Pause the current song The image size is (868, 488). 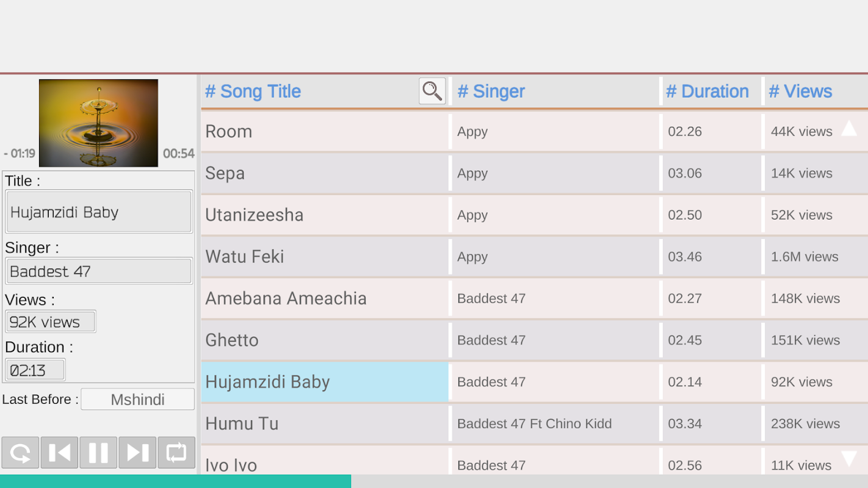pyautogui.click(x=98, y=453)
